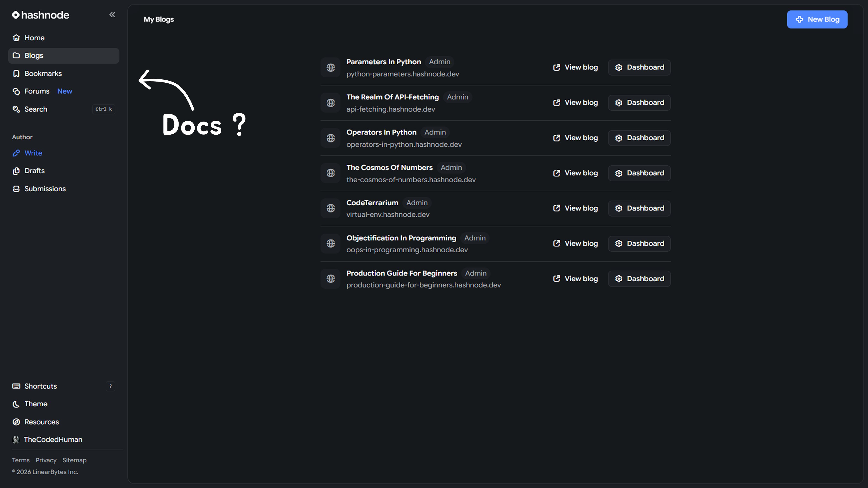
Task: Open the Home page
Action: point(34,38)
